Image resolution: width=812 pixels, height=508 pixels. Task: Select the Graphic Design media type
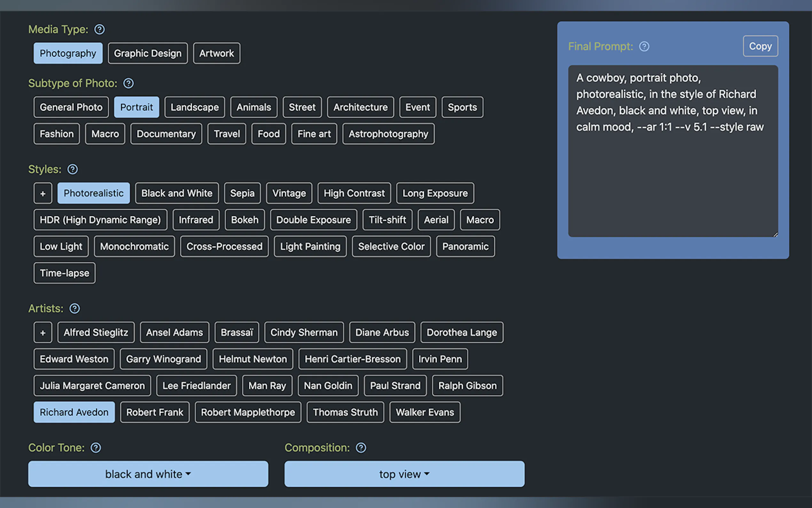(147, 53)
